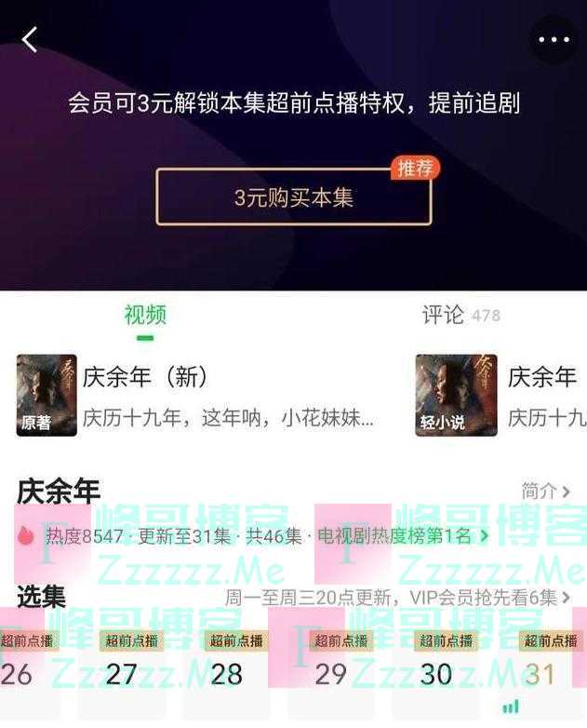Tap the back arrow icon
Image resolution: width=587 pixels, height=728 pixels.
coord(29,39)
